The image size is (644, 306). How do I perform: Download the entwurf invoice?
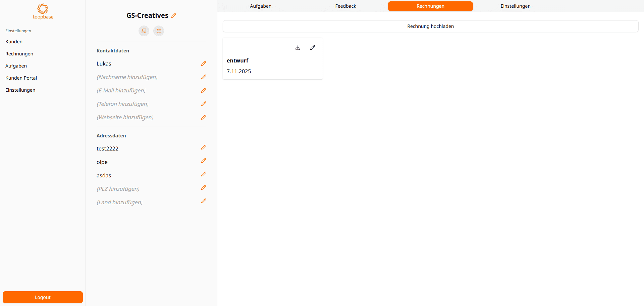point(298,48)
